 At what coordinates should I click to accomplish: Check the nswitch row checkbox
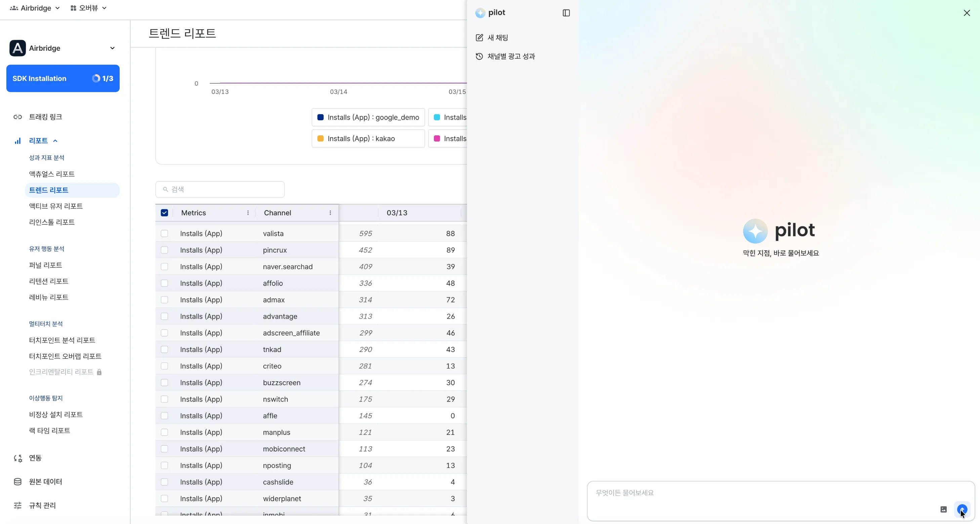tap(164, 399)
